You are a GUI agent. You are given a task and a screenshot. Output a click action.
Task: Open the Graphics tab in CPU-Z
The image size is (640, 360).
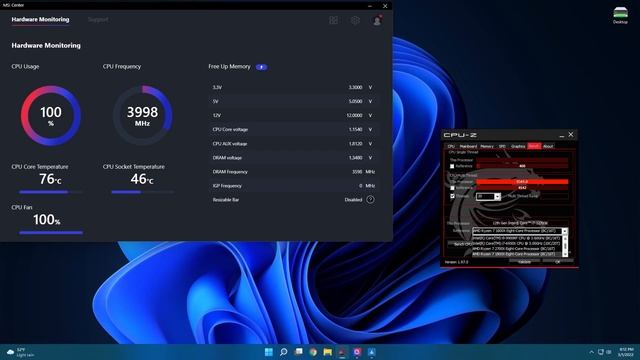pos(518,146)
